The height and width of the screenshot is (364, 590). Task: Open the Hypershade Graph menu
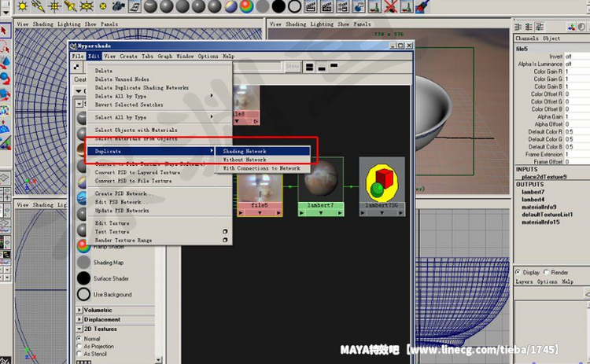pos(165,56)
